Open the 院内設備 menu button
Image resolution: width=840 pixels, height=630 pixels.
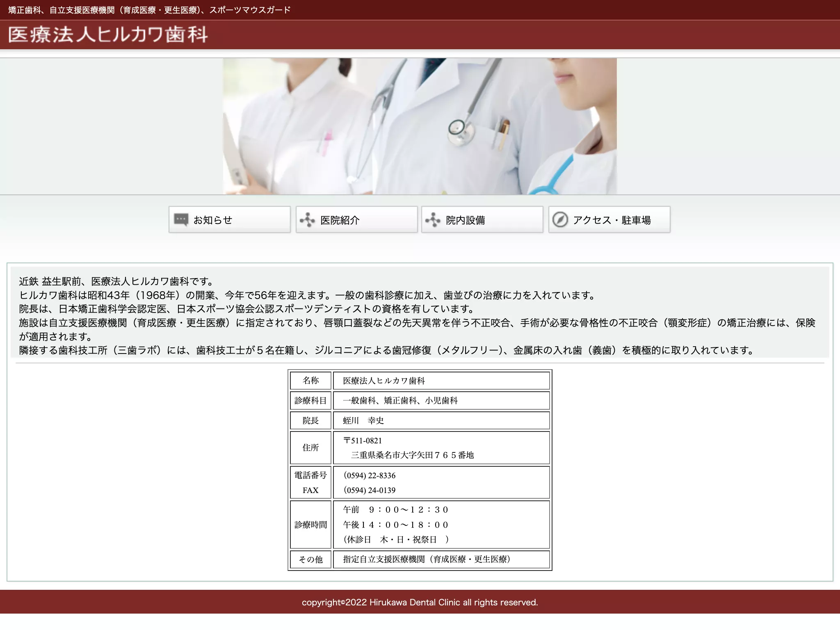482,219
